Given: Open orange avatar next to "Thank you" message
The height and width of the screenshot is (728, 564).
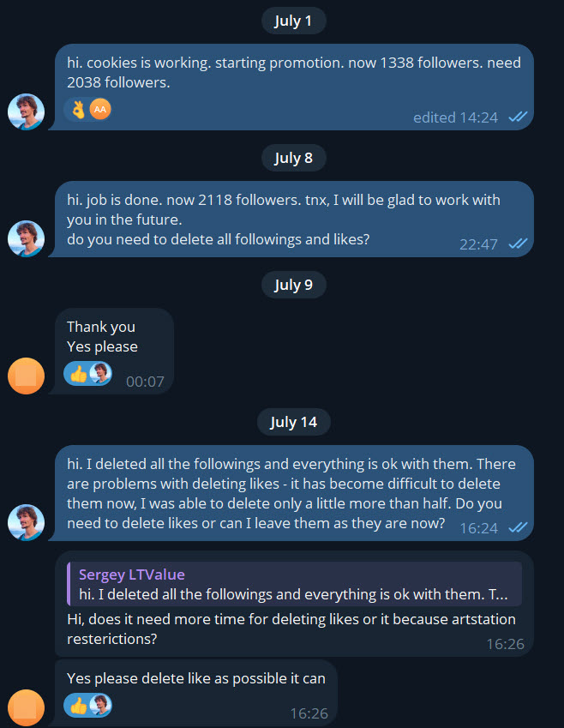Looking at the screenshot, I should [26, 376].
